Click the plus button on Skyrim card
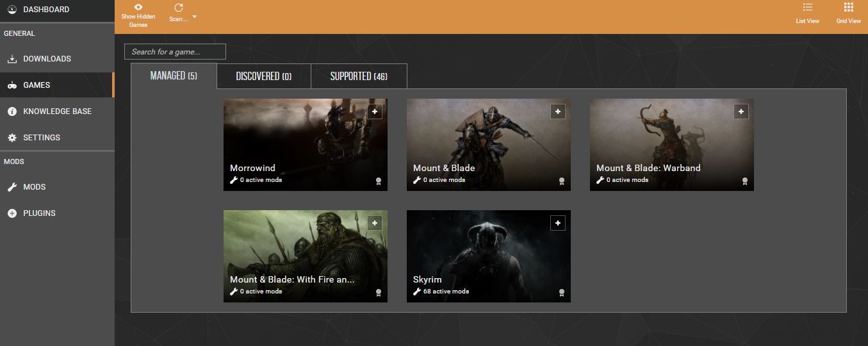Screen dimensions: 868x346 coord(558,223)
